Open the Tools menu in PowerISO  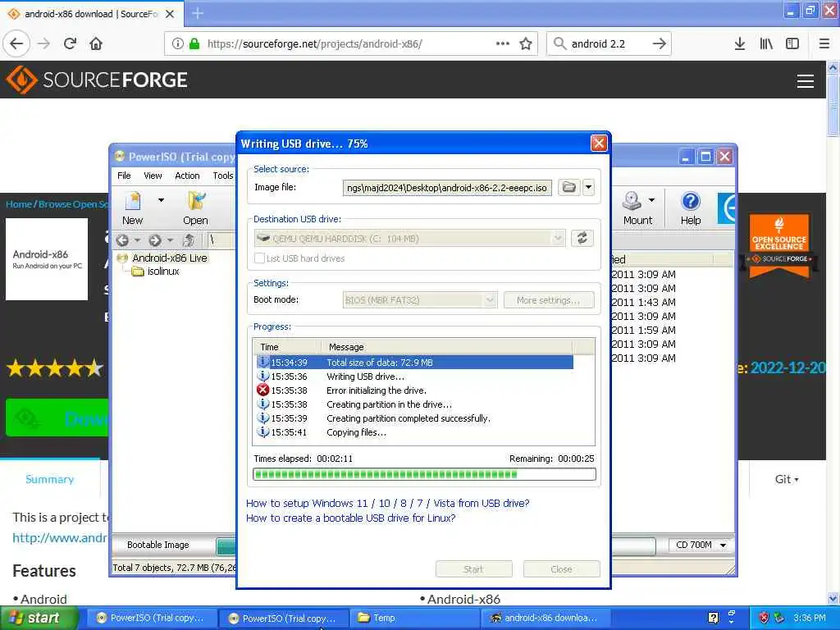pos(223,176)
